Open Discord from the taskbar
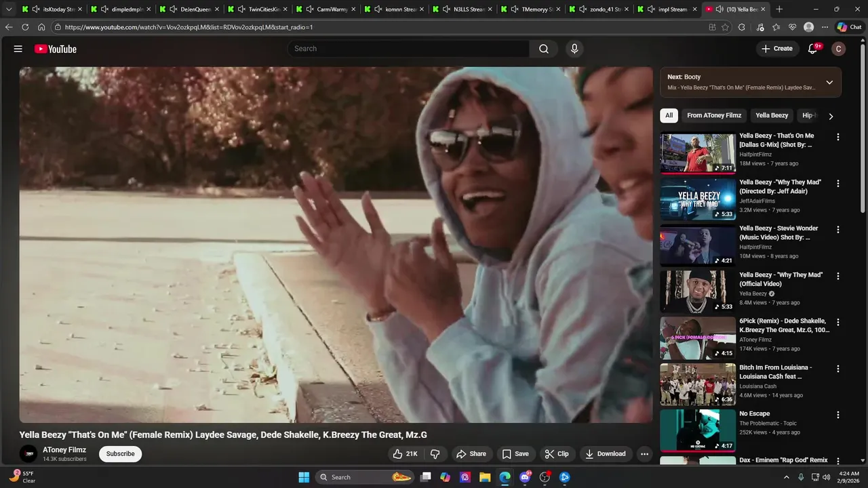Image resolution: width=868 pixels, height=488 pixels. tap(525, 477)
